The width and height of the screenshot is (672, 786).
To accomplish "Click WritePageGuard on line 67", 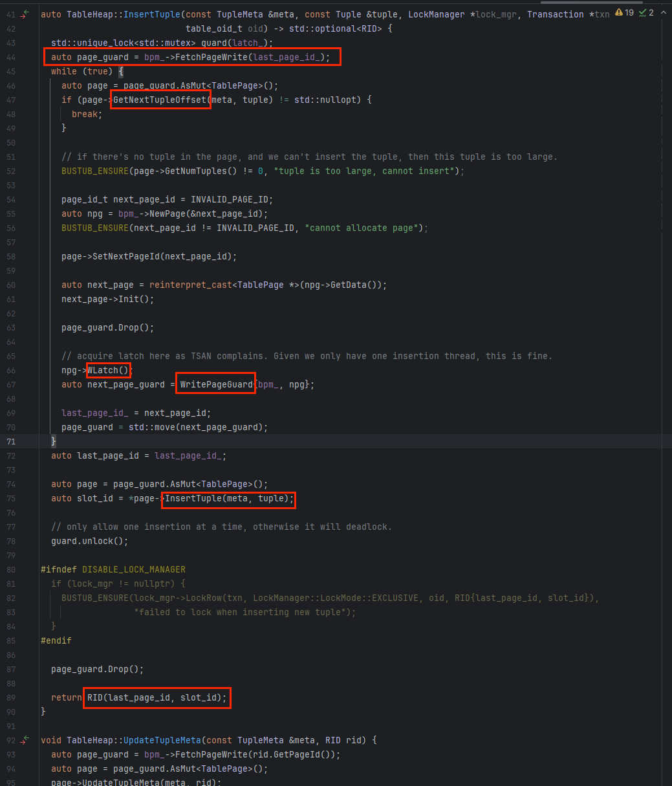I will pyautogui.click(x=216, y=384).
